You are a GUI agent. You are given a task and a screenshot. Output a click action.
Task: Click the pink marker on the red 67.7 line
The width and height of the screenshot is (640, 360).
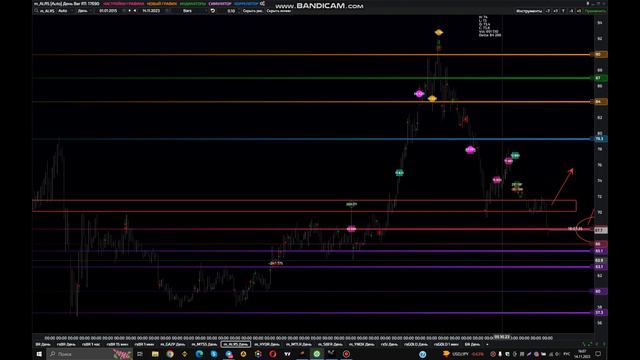pos(351,229)
